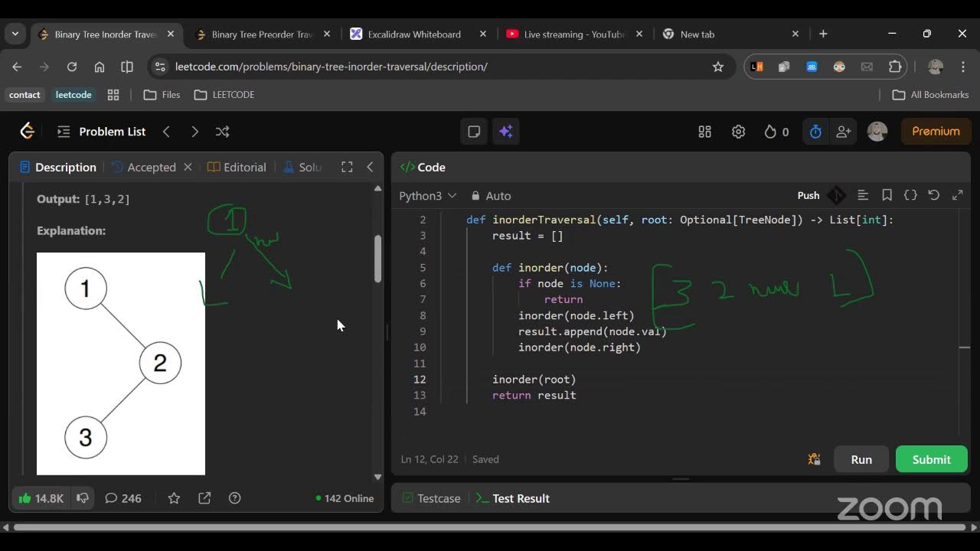
Task: Open the 246 comments
Action: coord(123,498)
